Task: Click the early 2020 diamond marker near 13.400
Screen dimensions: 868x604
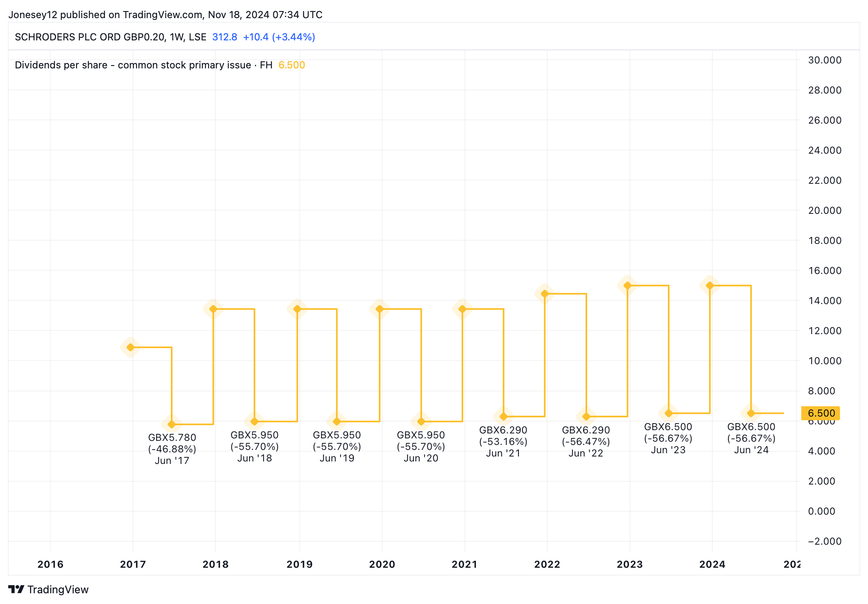Action: 380,309
